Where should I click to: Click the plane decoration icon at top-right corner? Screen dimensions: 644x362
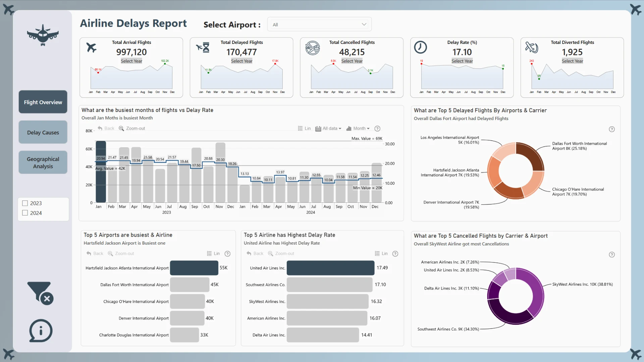click(635, 9)
